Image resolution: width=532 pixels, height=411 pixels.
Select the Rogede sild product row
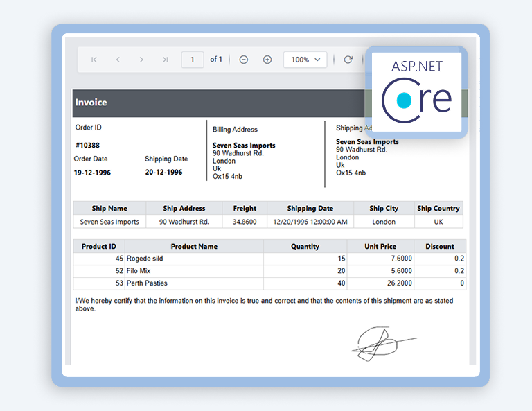tap(269, 259)
